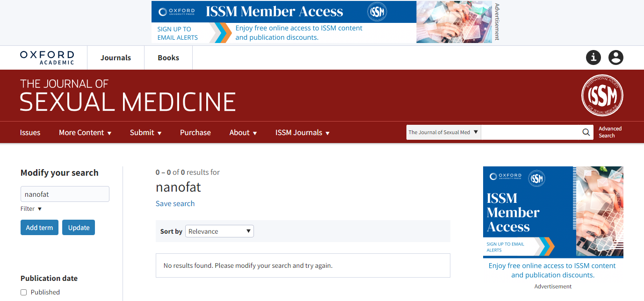The image size is (644, 301).
Task: Check the Published date checkbox
Action: click(x=24, y=293)
